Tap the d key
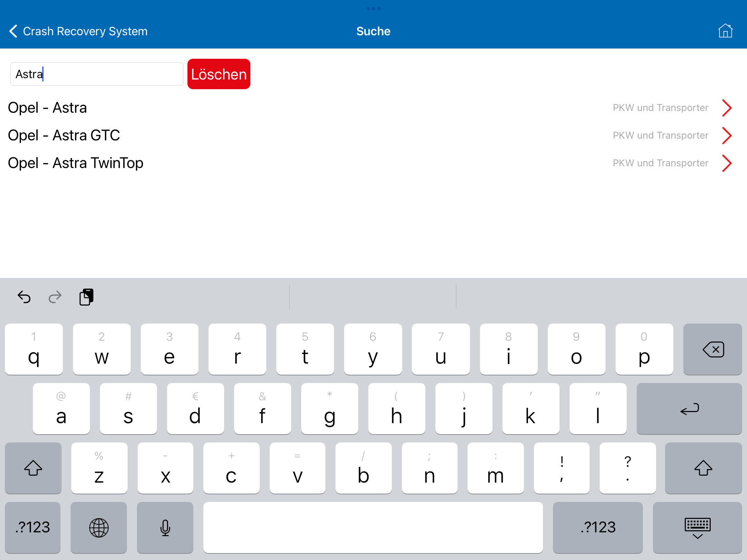This screenshot has width=747, height=560. 195,409
